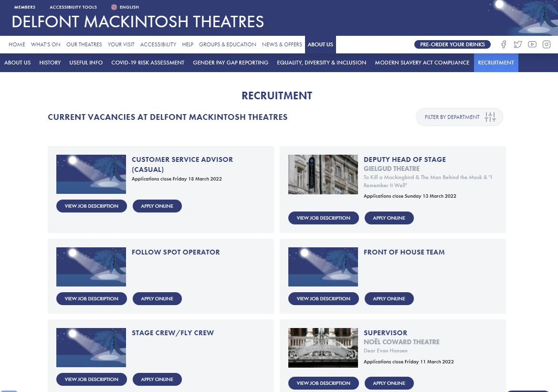558x392 pixels.
Task: Open the What's On menu
Action: coord(45,44)
